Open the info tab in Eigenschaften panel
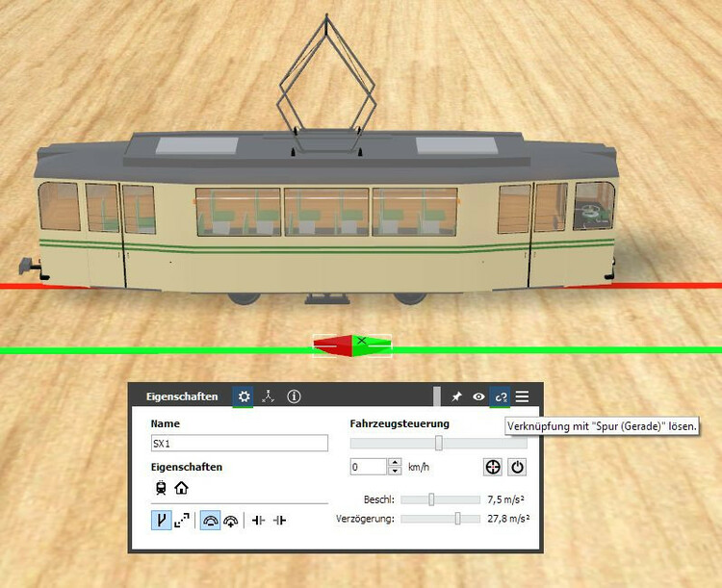The image size is (722, 588). click(x=294, y=396)
